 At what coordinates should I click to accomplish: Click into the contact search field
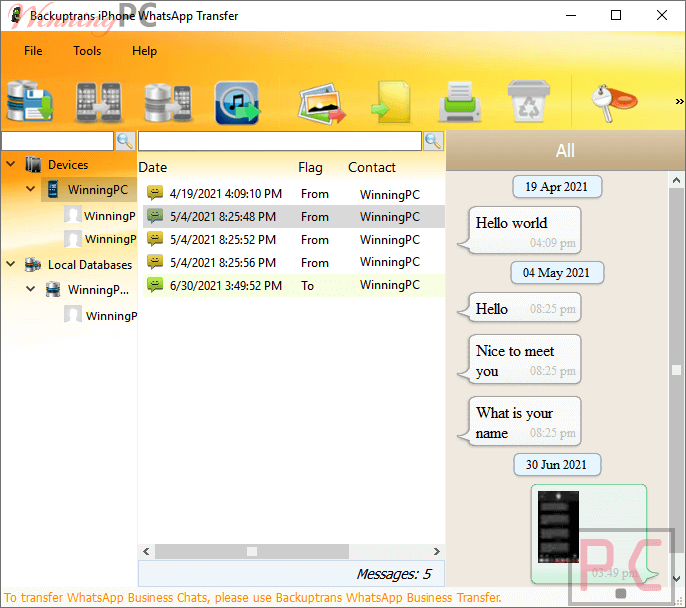click(57, 141)
